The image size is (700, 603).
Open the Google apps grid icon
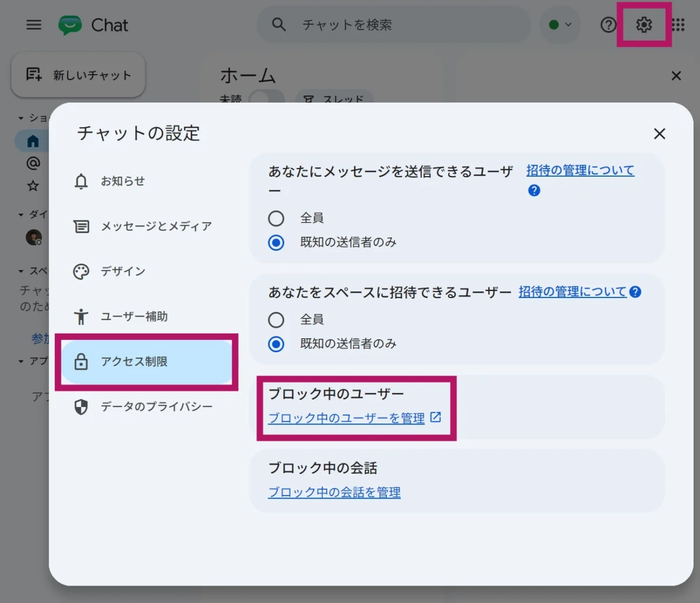[678, 24]
